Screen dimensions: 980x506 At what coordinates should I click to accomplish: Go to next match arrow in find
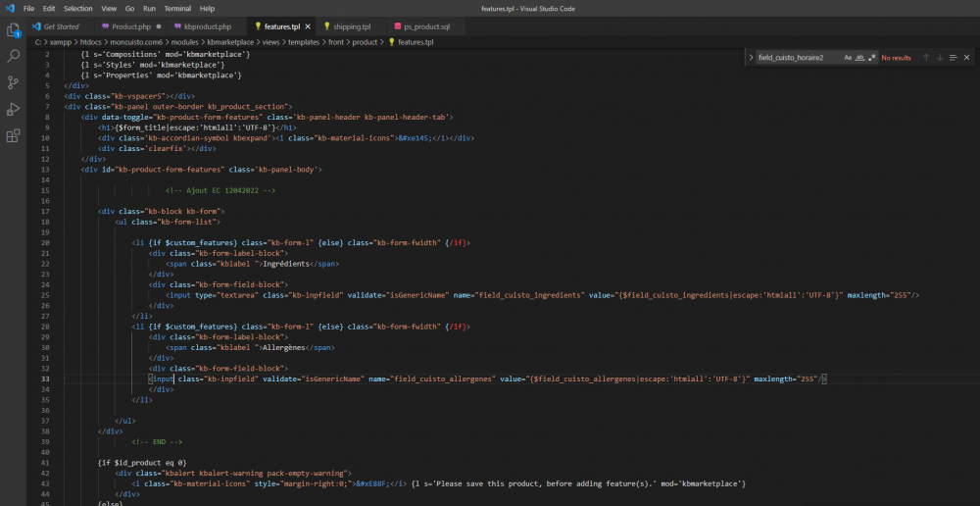pyautogui.click(x=940, y=57)
